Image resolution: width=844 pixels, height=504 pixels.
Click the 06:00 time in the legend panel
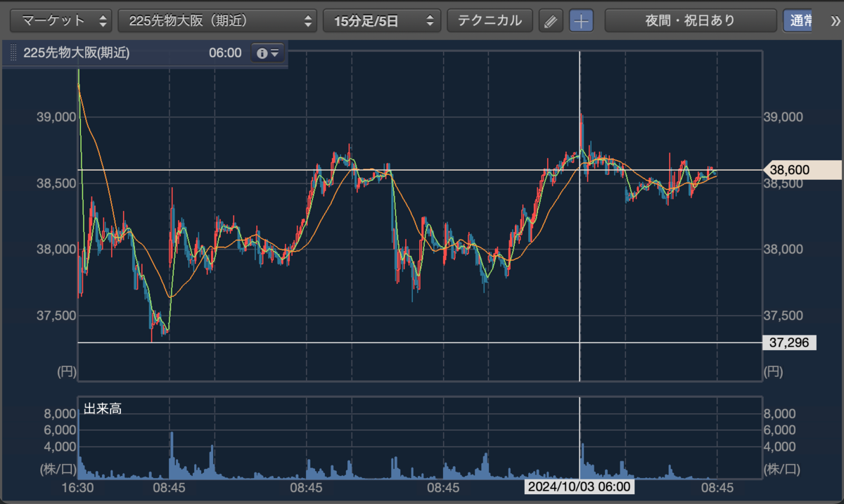[225, 53]
